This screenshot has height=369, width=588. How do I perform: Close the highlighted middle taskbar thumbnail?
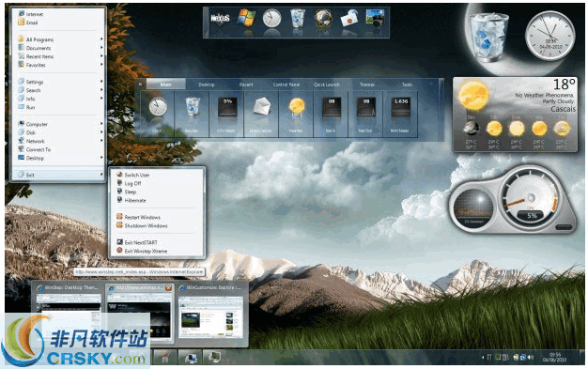(x=168, y=288)
